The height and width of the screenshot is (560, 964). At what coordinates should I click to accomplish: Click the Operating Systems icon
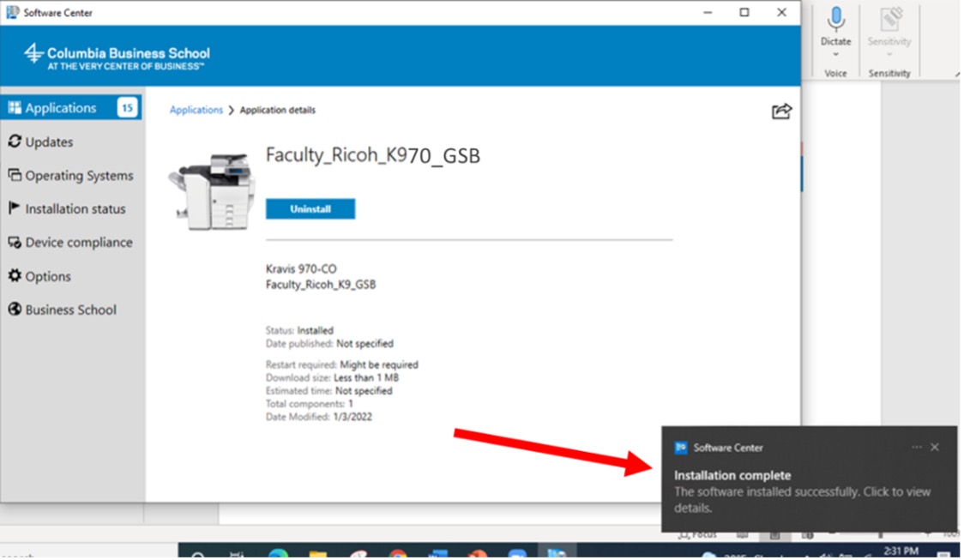(14, 175)
